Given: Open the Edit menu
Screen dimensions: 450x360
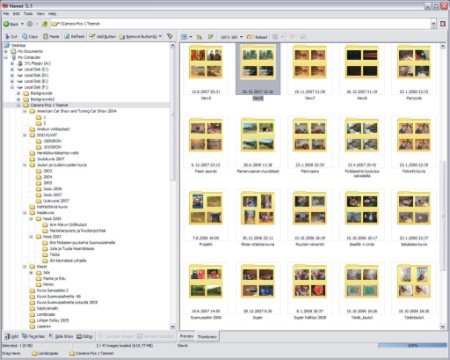Looking at the screenshot, I should pos(16,14).
